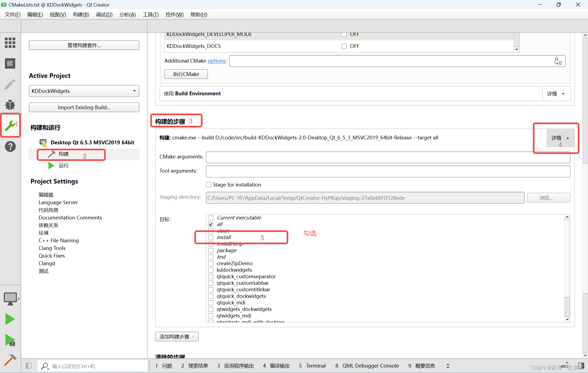588x373 pixels.
Task: Open CMake options link
Action: [216, 61]
